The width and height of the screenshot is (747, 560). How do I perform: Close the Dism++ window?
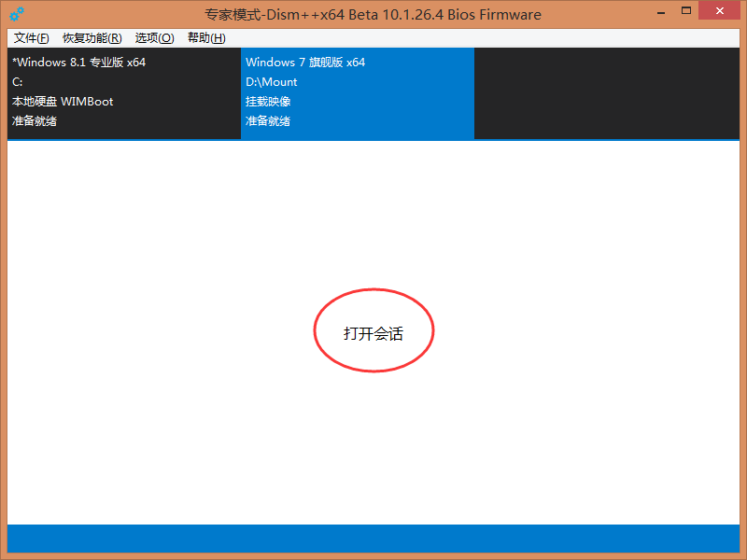click(x=719, y=11)
